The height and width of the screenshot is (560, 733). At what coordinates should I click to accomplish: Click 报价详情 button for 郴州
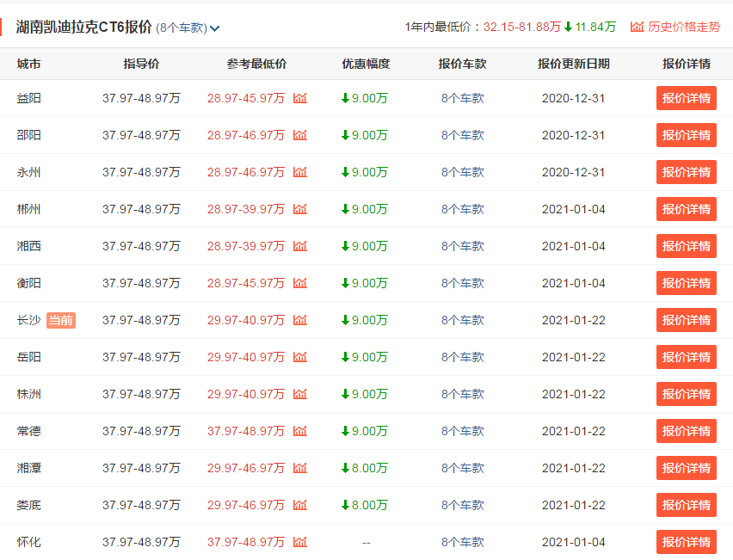687,209
